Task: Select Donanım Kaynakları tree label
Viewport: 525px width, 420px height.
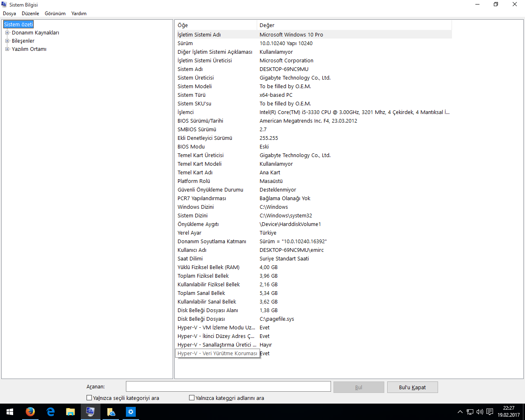Action: [x=35, y=33]
